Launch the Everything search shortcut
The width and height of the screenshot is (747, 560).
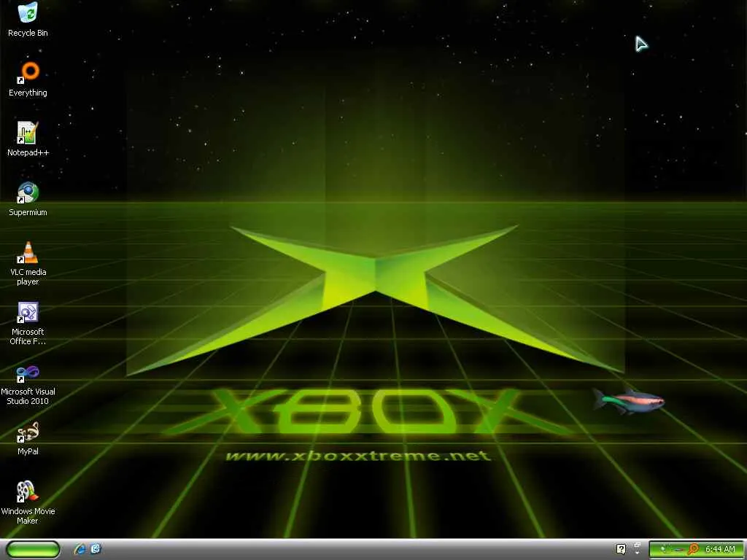(28, 79)
